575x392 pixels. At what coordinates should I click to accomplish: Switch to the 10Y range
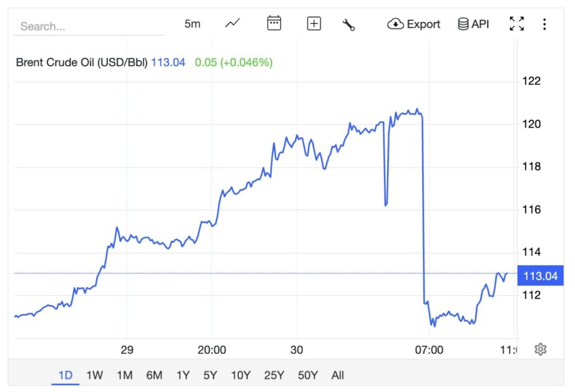pyautogui.click(x=241, y=375)
